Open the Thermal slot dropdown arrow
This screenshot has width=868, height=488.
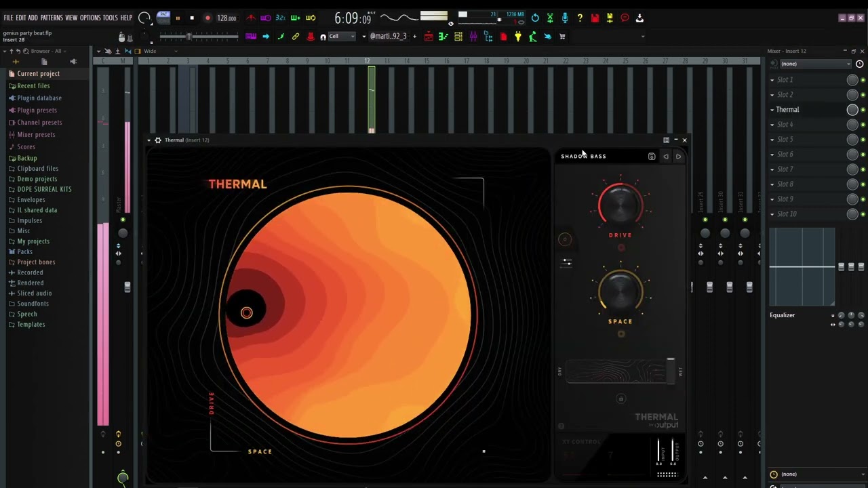[772, 110]
